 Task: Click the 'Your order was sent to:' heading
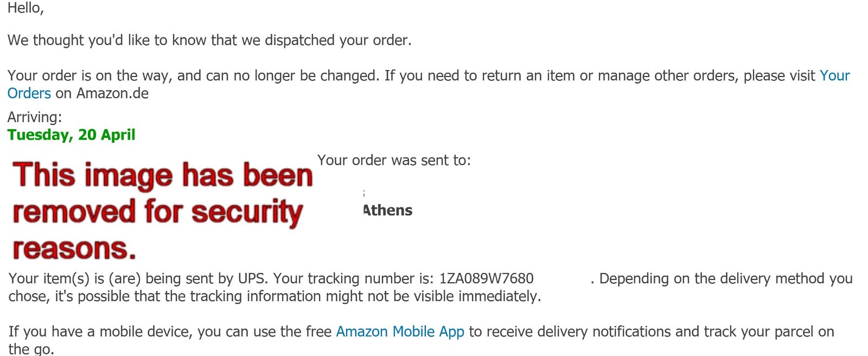[x=394, y=160]
